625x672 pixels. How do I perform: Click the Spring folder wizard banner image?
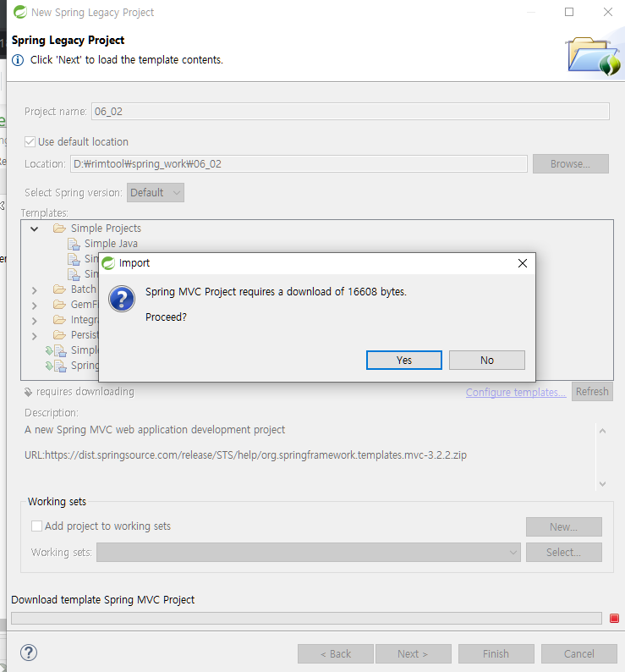coord(594,56)
